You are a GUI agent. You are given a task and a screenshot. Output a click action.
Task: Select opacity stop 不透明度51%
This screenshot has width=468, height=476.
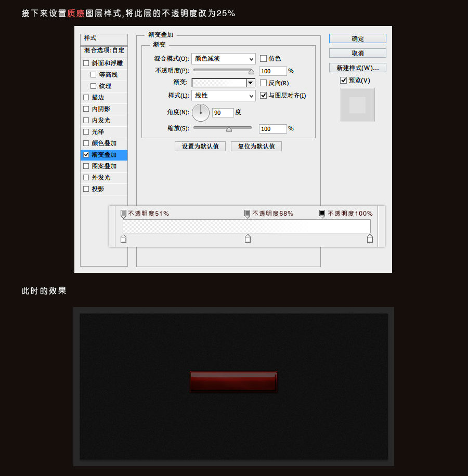point(123,214)
